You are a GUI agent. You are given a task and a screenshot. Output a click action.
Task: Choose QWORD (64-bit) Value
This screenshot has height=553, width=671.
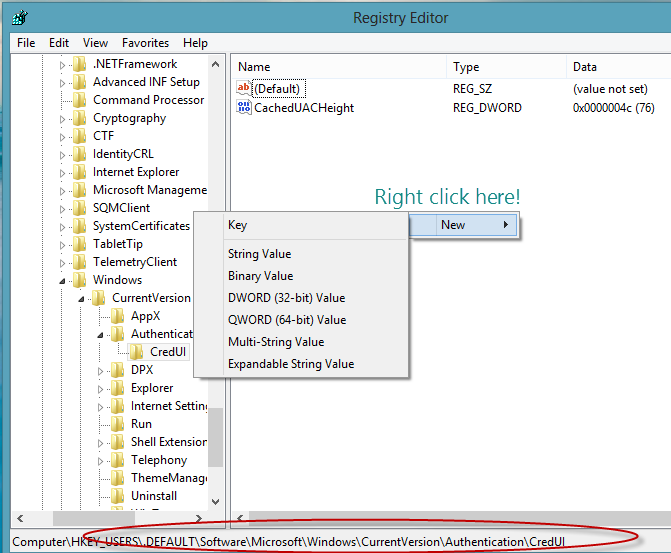(x=302, y=320)
